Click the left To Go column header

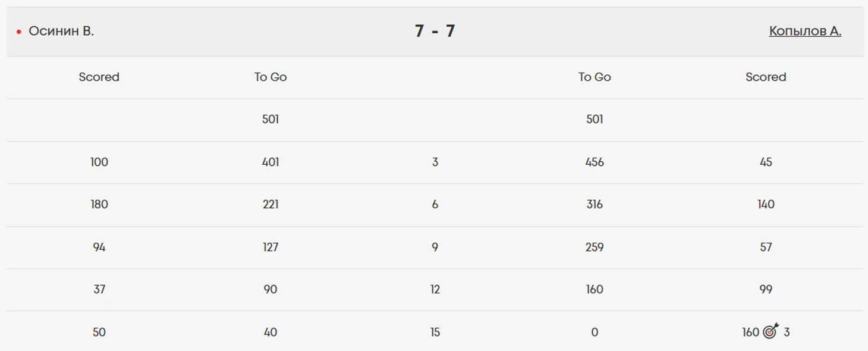click(x=271, y=77)
